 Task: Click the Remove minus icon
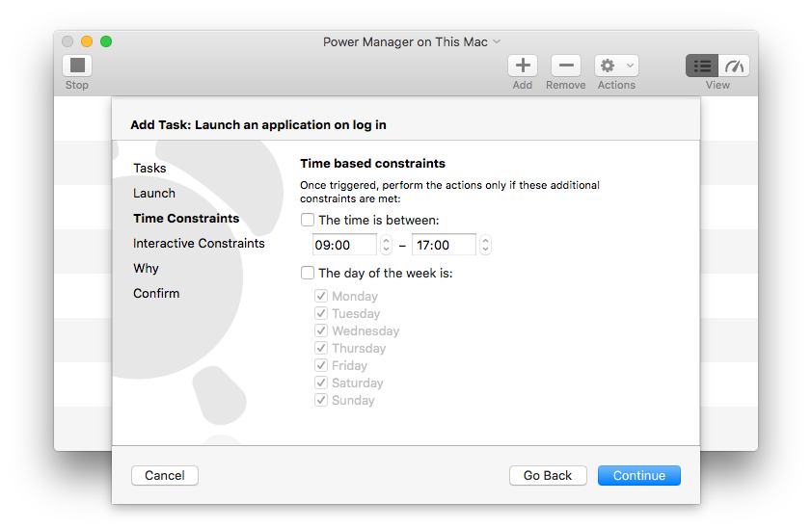click(565, 66)
